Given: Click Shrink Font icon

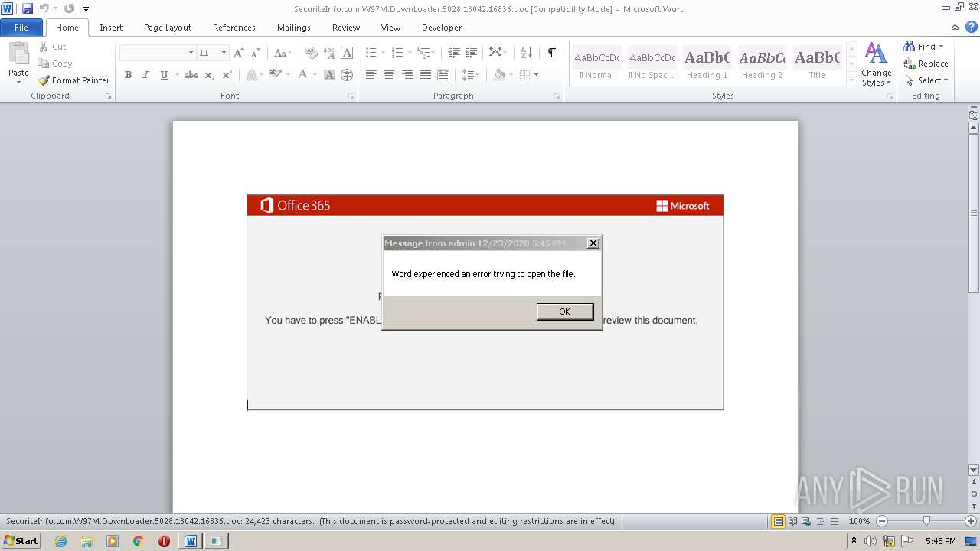Looking at the screenshot, I should (x=255, y=53).
